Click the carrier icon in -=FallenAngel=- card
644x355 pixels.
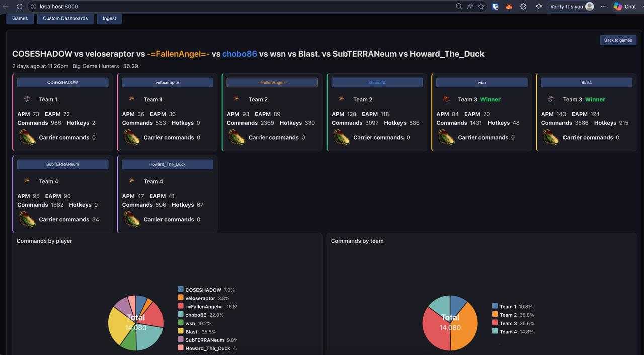point(236,137)
